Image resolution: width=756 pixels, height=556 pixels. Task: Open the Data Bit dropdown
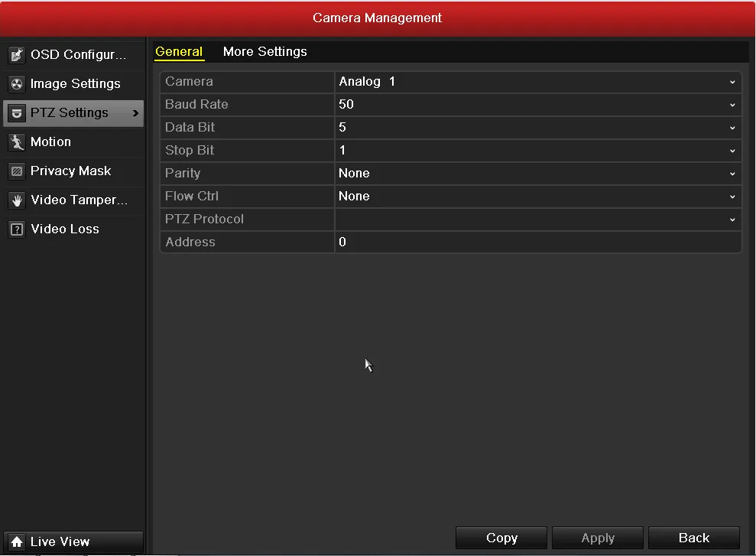537,128
